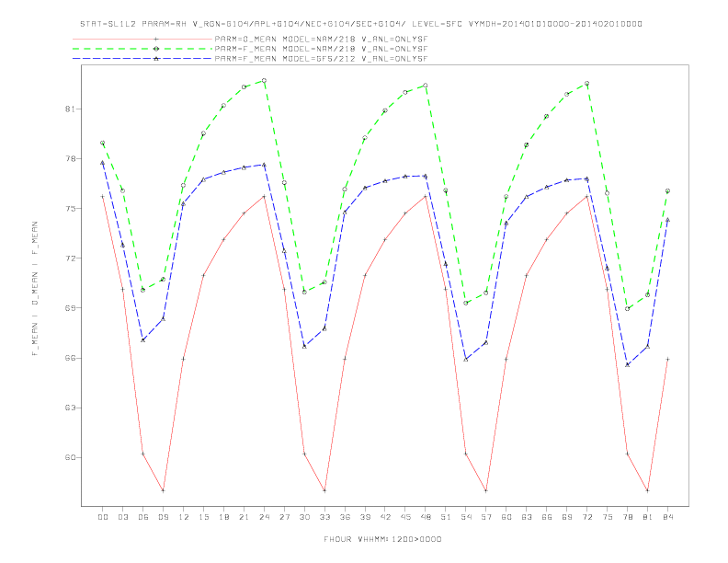This screenshot has width=728, height=563.
Task: Click y-axis tick value 81
Action: pos(70,109)
